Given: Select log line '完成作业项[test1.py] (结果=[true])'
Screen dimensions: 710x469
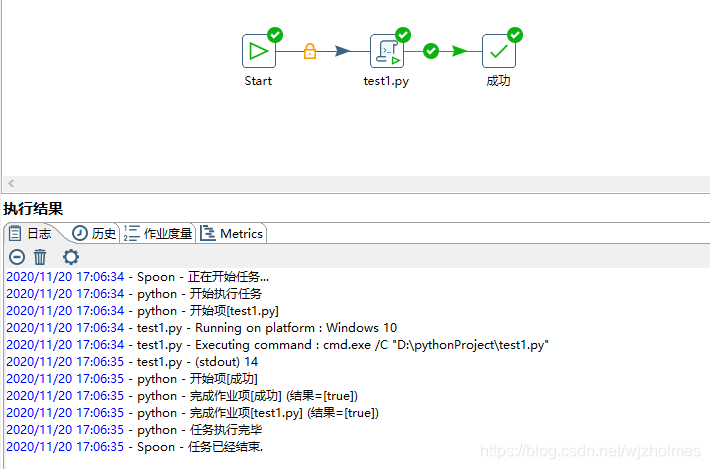Looking at the screenshot, I should point(192,413).
